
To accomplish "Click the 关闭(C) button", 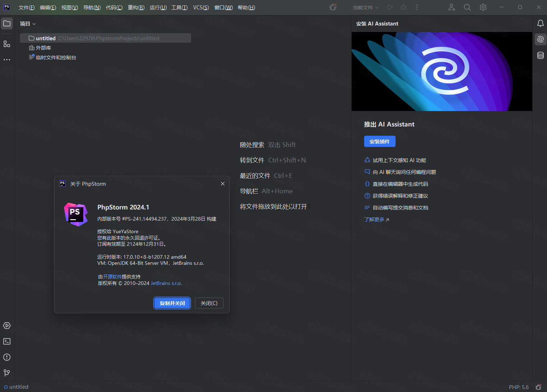I will pyautogui.click(x=209, y=303).
